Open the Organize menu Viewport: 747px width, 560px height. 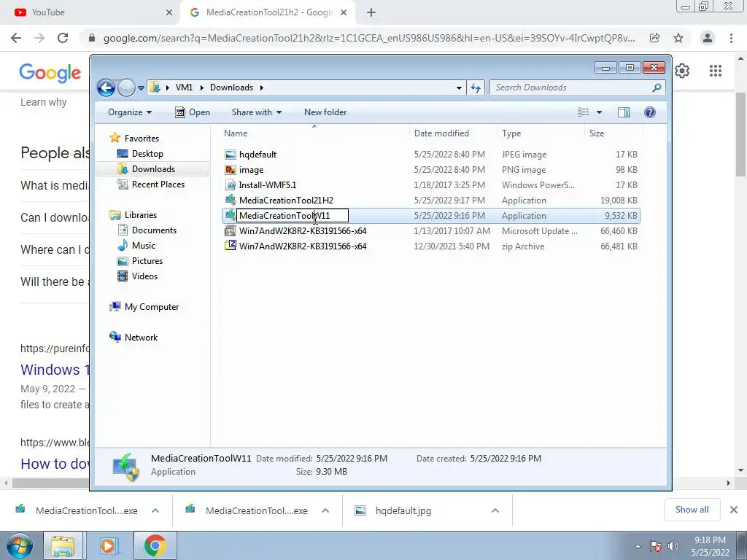click(130, 112)
